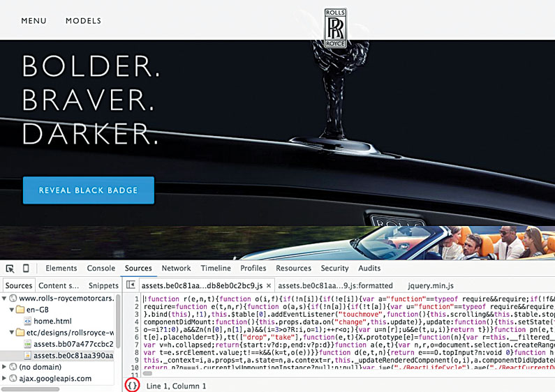Select the assets.be0c81aa...db8eb0c2bc9.js editor tab
Viewport: 555px width, 392px height.
[202, 285]
